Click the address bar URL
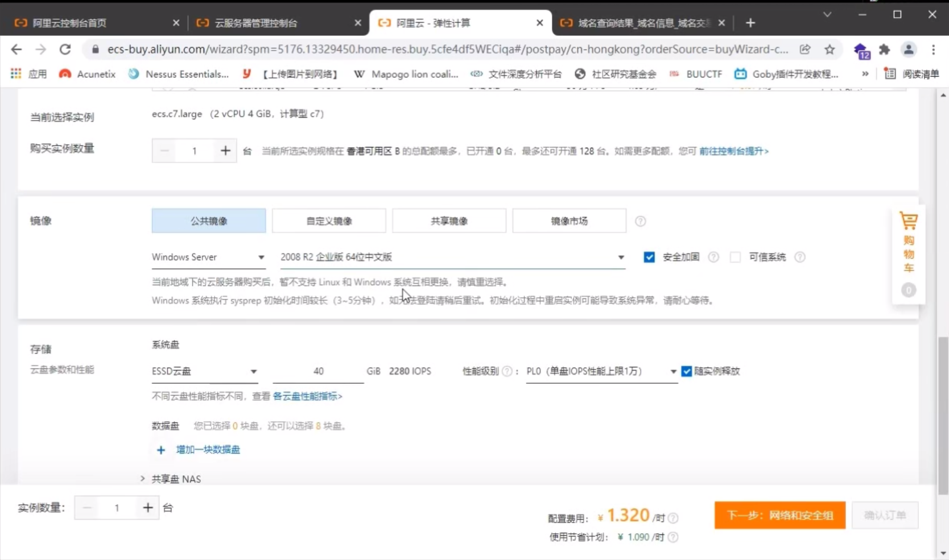 pos(448,49)
